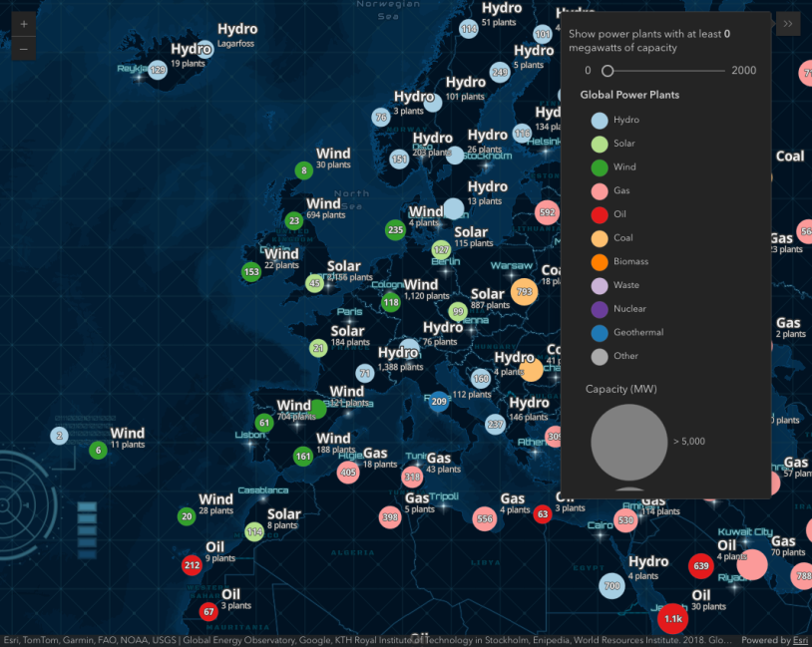Click the capacity slider handle at zero
The image size is (812, 647).
click(x=609, y=71)
